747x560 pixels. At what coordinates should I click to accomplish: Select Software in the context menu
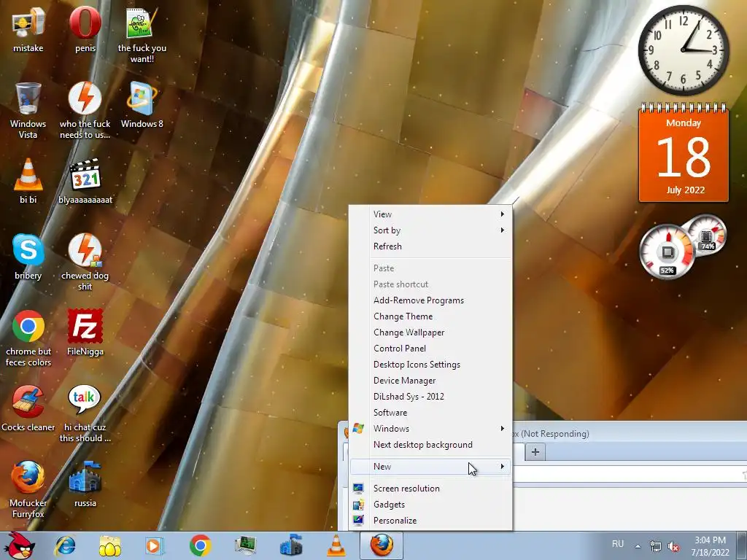click(430, 413)
